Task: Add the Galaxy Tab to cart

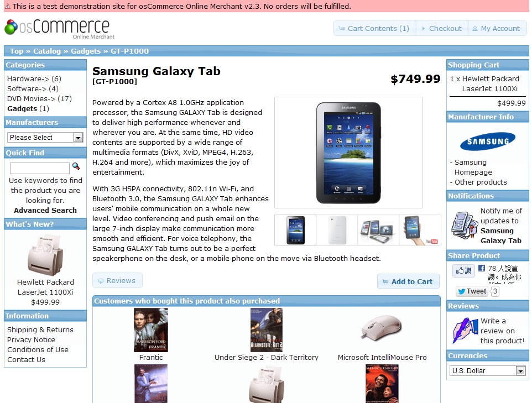Action: pyautogui.click(x=408, y=281)
